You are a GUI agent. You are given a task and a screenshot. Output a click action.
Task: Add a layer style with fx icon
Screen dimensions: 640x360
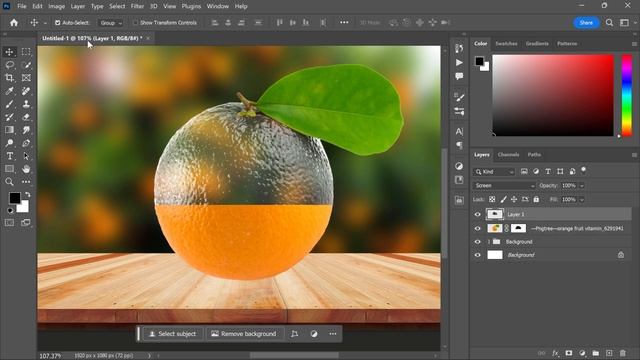555,353
